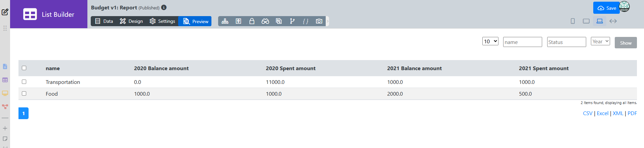Click the curly braces JSON definition icon
The height and width of the screenshot is (148, 644).
tap(306, 21)
